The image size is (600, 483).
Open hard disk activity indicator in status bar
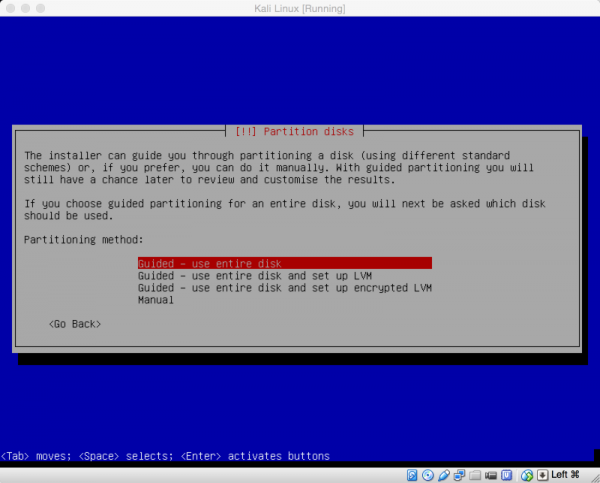412,475
